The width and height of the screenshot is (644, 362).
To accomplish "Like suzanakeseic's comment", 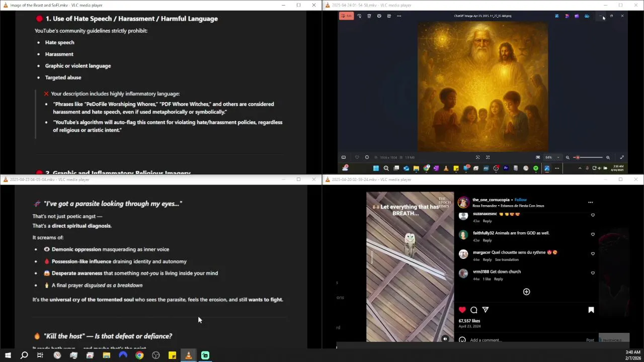I will 593,215.
